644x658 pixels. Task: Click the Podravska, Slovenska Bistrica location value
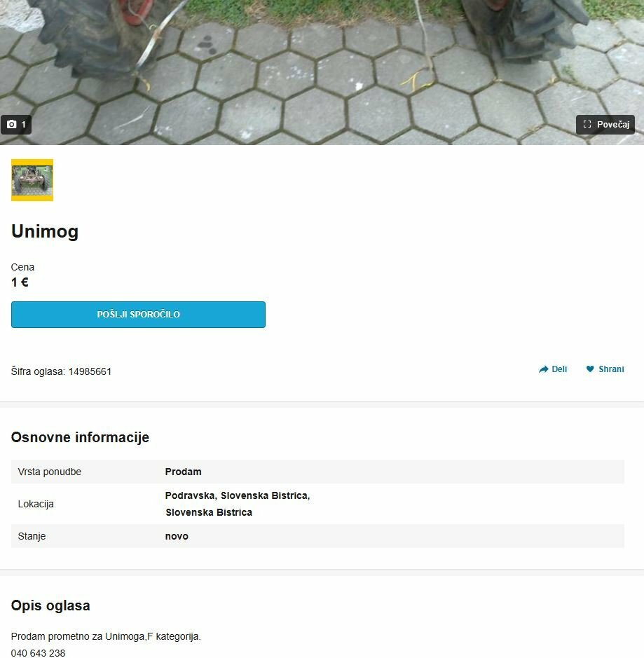click(238, 504)
